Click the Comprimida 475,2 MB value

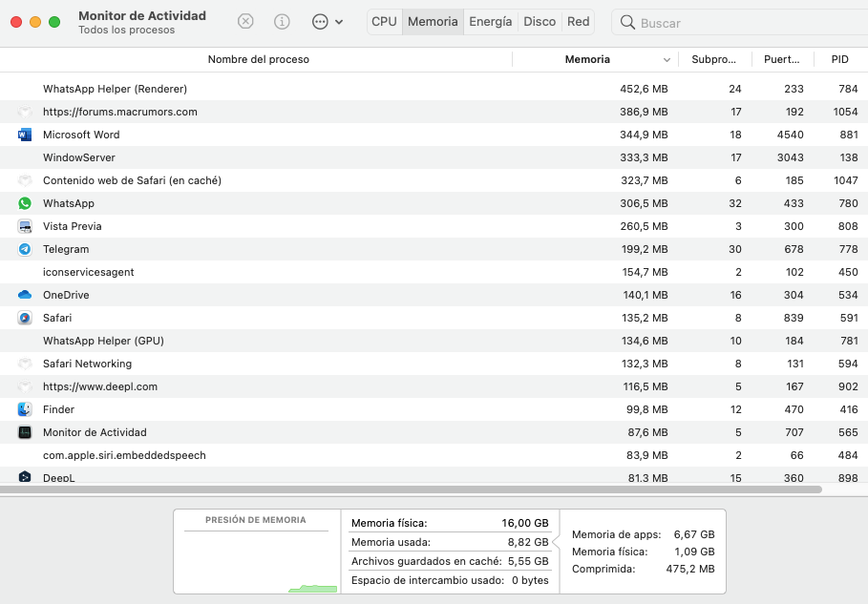[690, 569]
